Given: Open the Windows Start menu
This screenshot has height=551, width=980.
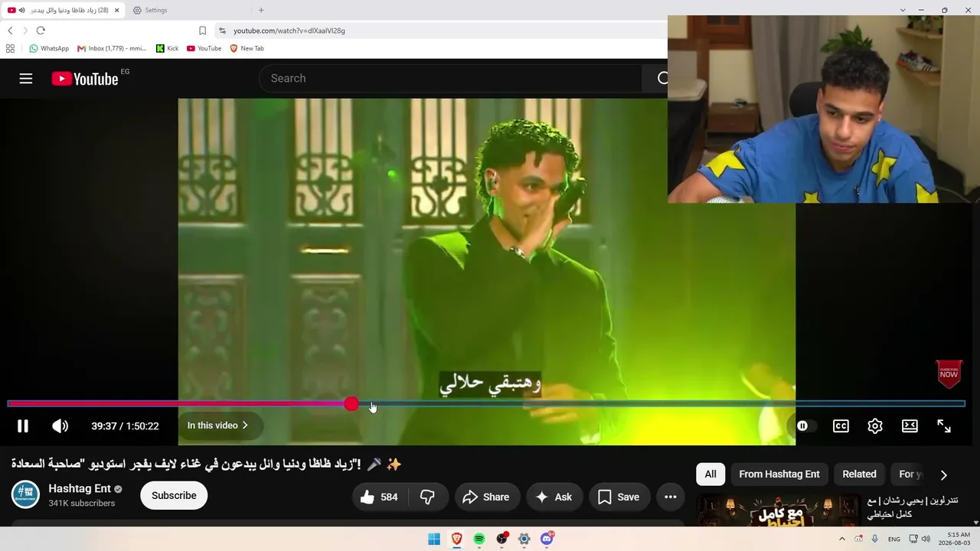Looking at the screenshot, I should point(434,539).
